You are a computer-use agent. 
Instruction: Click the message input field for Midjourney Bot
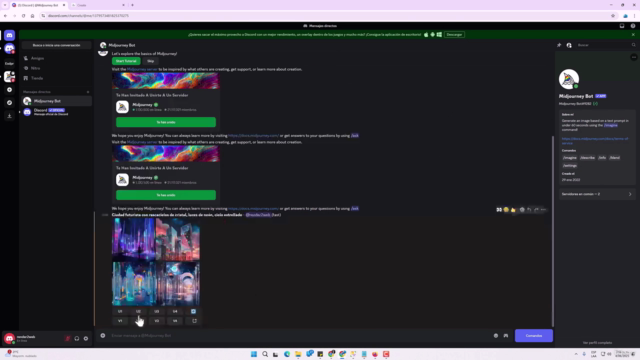coord(300,336)
